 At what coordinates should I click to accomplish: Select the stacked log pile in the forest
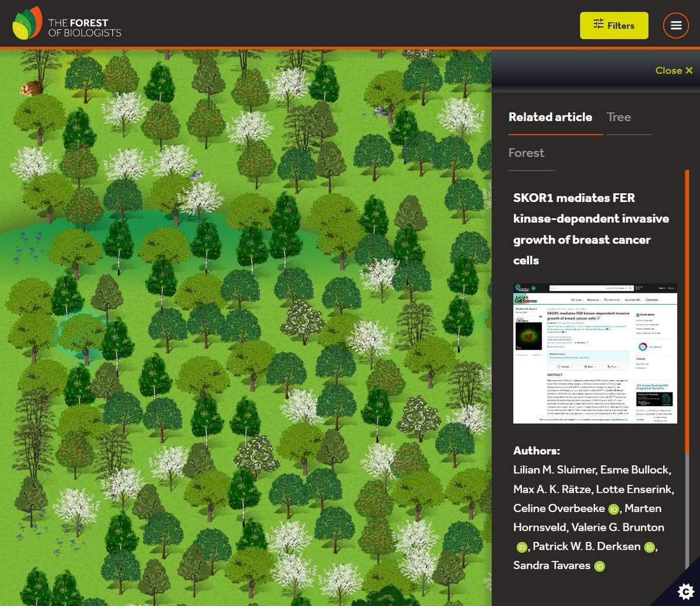point(32,88)
